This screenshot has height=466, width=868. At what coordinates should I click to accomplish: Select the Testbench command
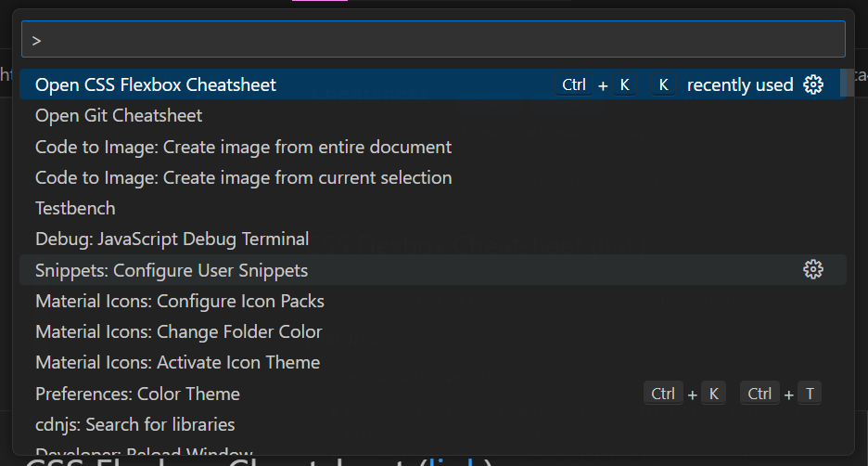[75, 209]
